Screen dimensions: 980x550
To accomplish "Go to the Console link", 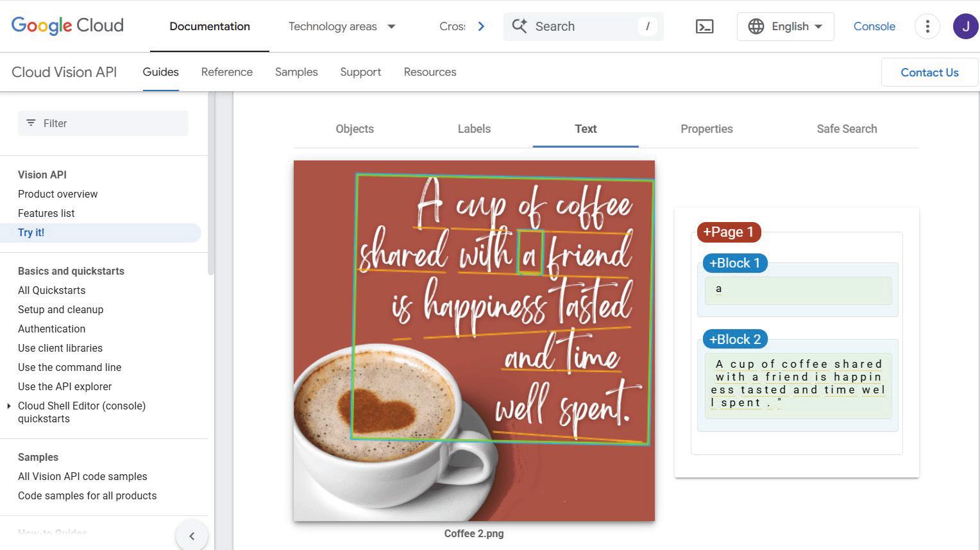I will [x=874, y=26].
